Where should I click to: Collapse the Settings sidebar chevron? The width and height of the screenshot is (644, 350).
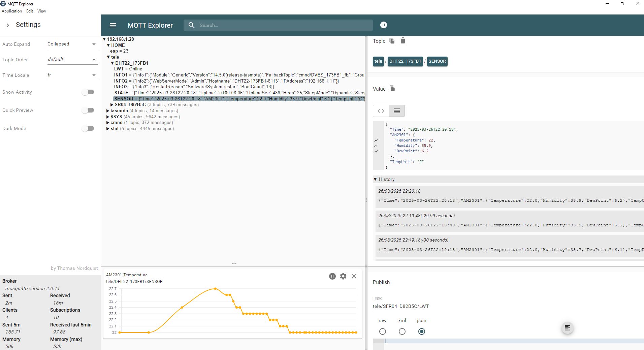pyautogui.click(x=8, y=25)
